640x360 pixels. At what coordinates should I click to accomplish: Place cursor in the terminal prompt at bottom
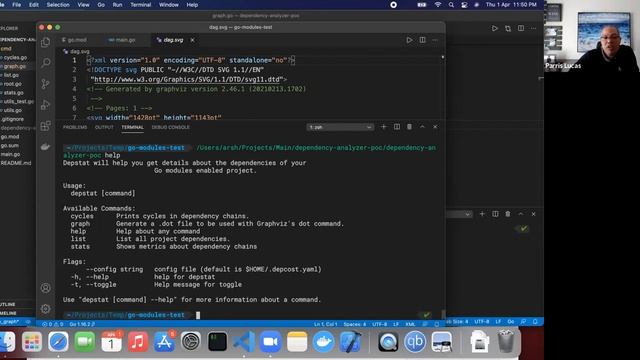[x=198, y=315]
